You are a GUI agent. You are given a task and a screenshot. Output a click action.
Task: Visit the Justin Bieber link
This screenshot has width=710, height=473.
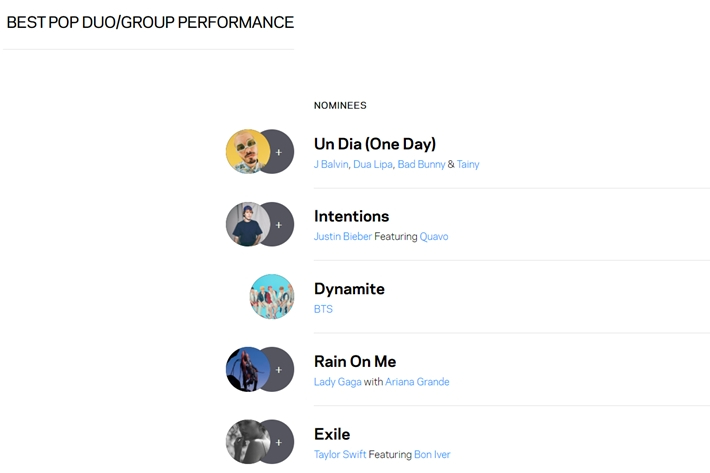pyautogui.click(x=343, y=236)
